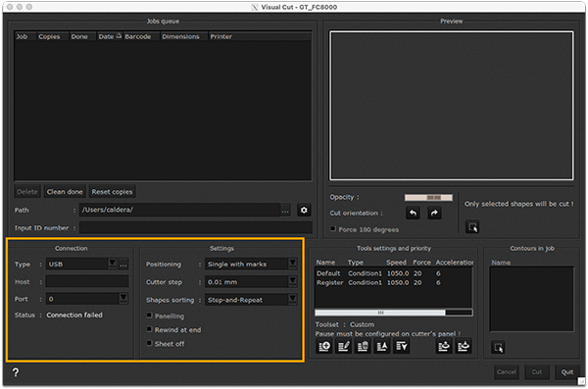The height and width of the screenshot is (389, 588).
Task: Click the Delete tool trash icon
Action: 363,346
